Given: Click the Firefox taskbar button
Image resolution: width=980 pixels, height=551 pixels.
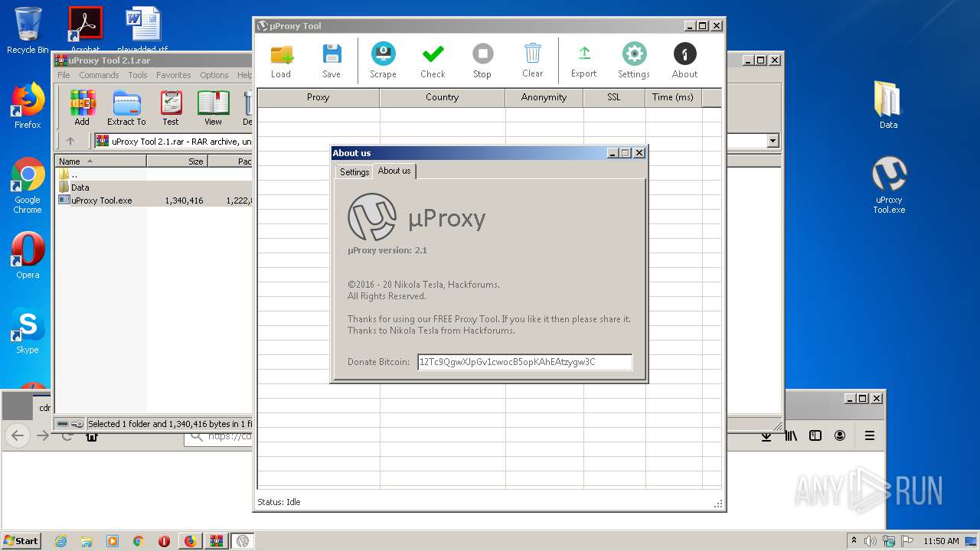Looking at the screenshot, I should pyautogui.click(x=190, y=541).
